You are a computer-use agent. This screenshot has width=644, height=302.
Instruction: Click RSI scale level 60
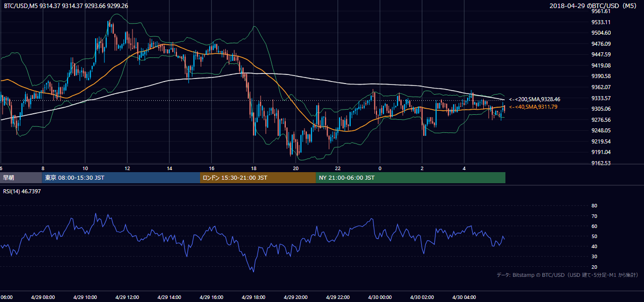click(x=594, y=226)
